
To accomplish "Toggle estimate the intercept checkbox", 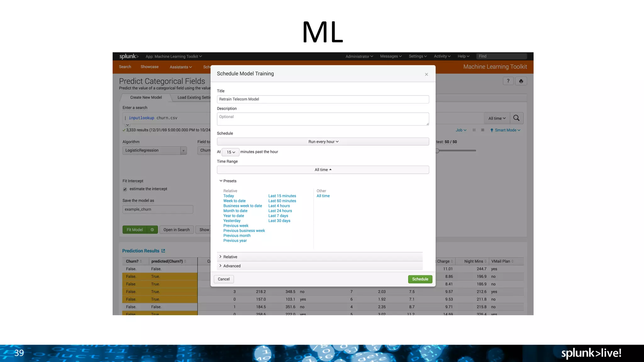I will click(x=125, y=189).
